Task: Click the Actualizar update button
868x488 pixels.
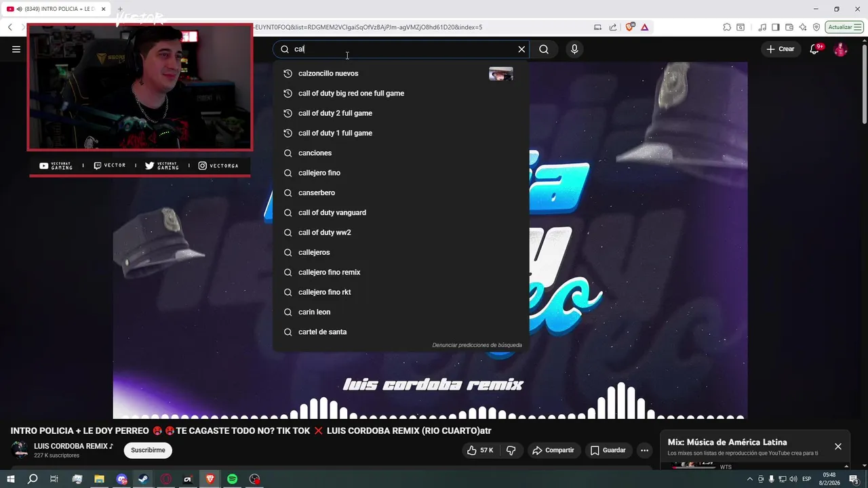Action: click(x=843, y=27)
